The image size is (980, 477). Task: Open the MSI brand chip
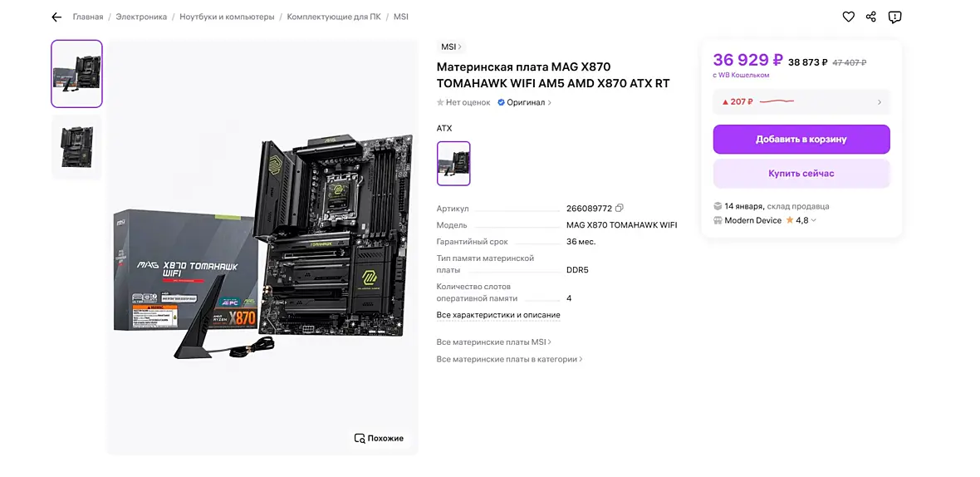pyautogui.click(x=451, y=47)
